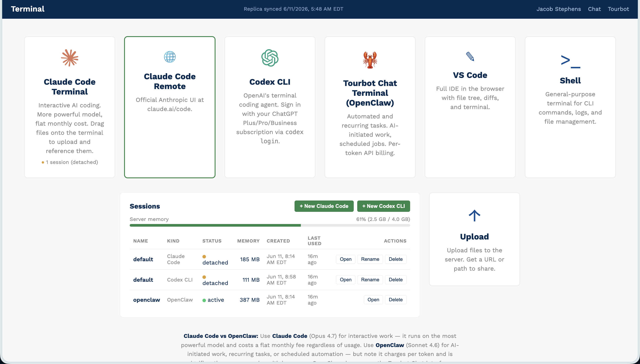640x364 pixels.
Task: Click the 'Jun 11, 8:58 AM EDT' created cell
Action: (281, 280)
